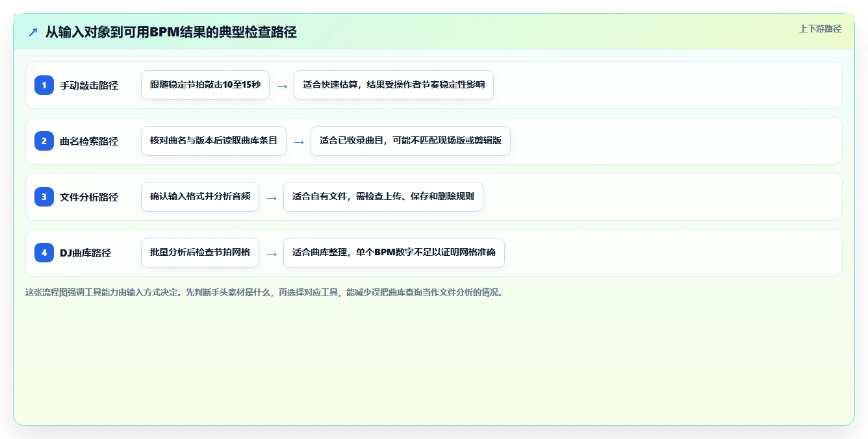Select the 上下游路径 label in header
The height and width of the screenshot is (439, 868).
[x=820, y=29]
